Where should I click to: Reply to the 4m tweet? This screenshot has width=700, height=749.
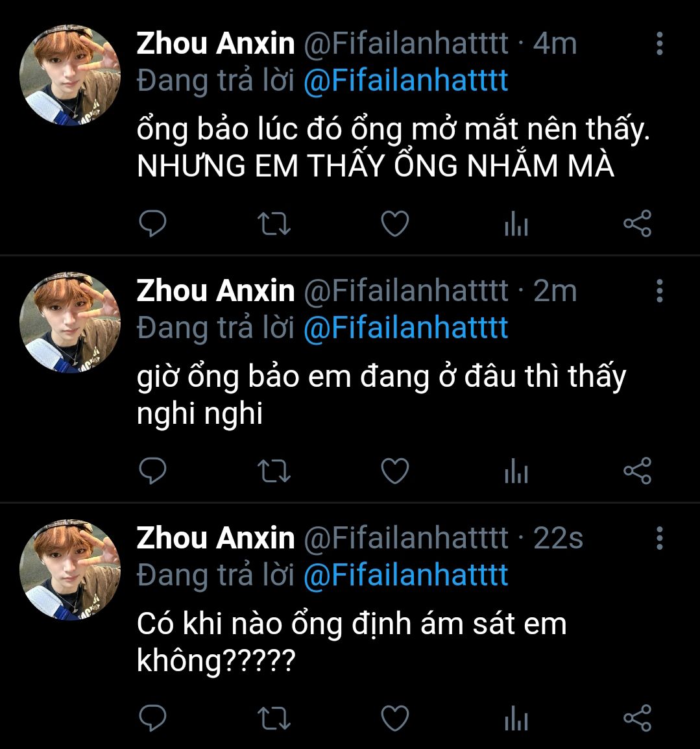point(152,223)
